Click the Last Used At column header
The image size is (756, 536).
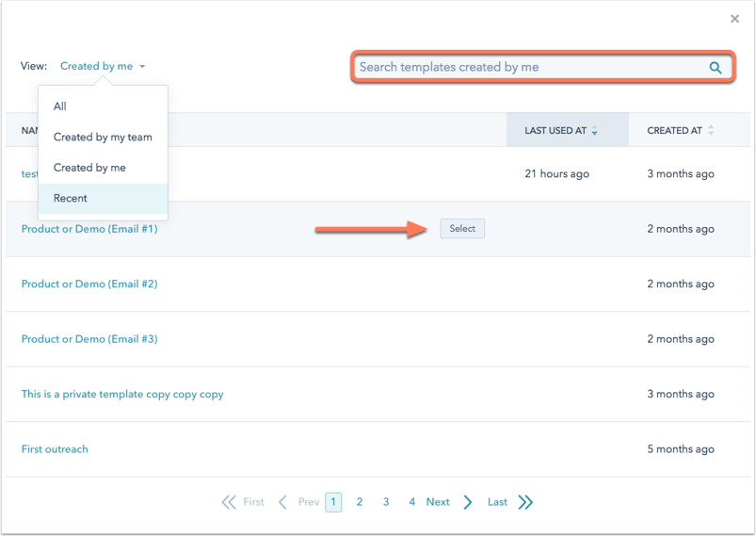pyautogui.click(x=568, y=130)
